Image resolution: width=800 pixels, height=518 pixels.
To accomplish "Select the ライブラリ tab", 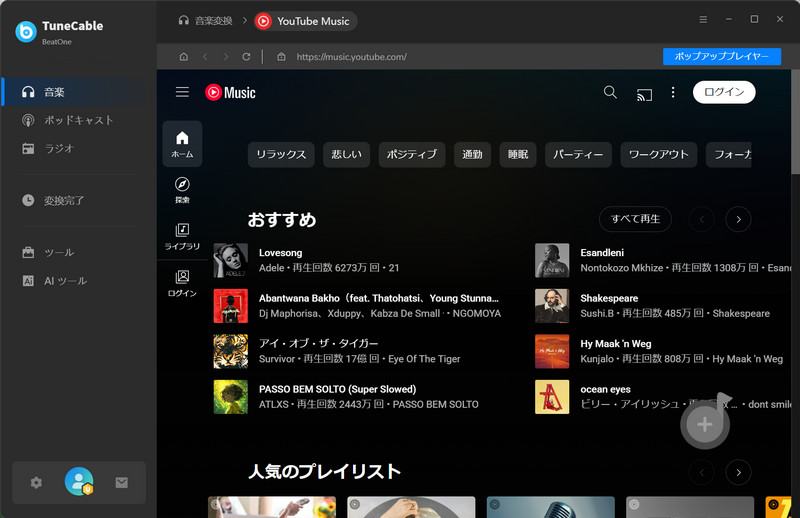I will point(182,236).
